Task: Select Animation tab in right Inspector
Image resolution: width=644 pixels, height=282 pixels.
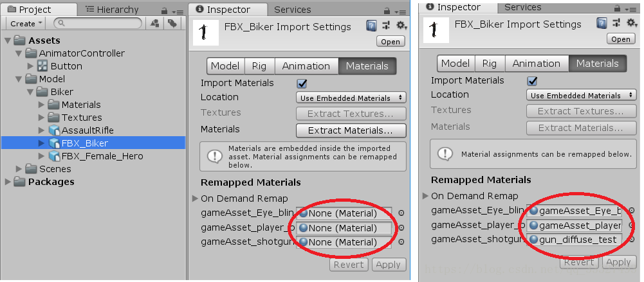Action: (x=537, y=64)
